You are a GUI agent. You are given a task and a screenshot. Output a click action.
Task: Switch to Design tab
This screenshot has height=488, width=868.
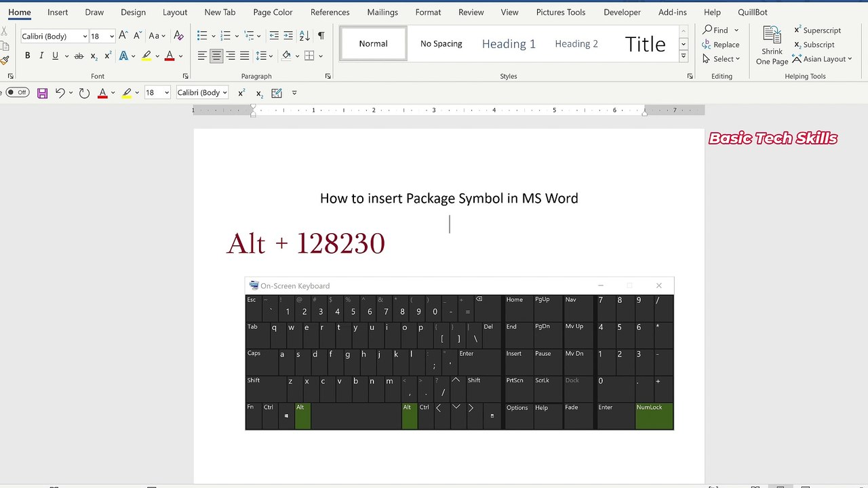click(x=133, y=12)
